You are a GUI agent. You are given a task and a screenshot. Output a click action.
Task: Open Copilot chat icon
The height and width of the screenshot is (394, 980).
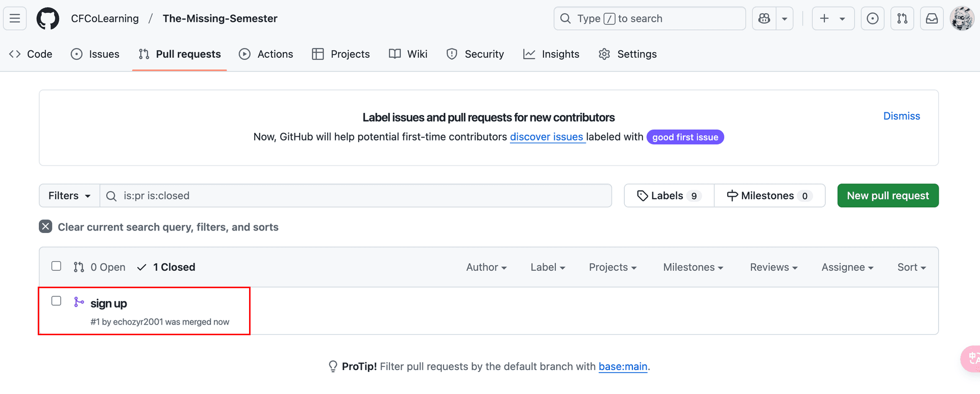click(764, 18)
